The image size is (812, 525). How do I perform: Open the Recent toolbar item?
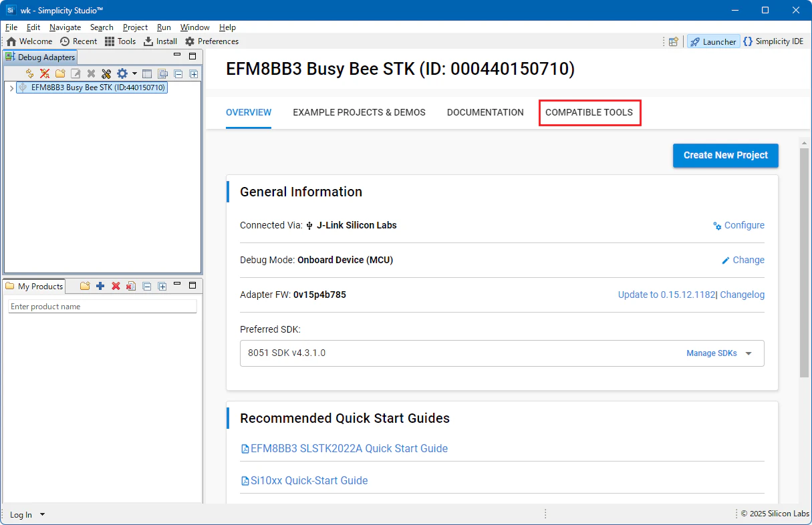click(x=78, y=41)
